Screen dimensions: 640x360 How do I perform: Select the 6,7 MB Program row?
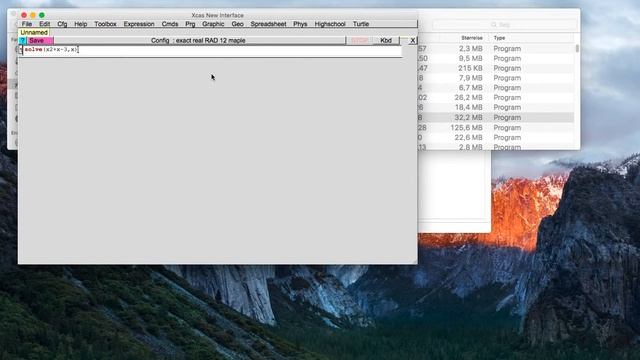click(496, 88)
